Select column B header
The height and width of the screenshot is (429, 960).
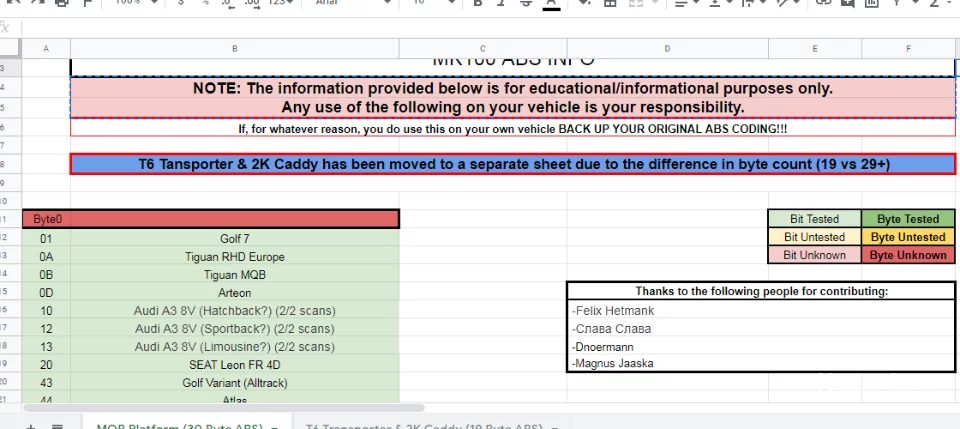click(x=234, y=48)
